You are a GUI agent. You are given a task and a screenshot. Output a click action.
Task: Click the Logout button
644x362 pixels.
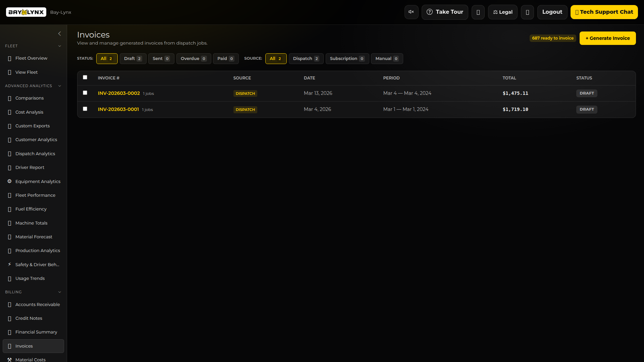[552, 12]
